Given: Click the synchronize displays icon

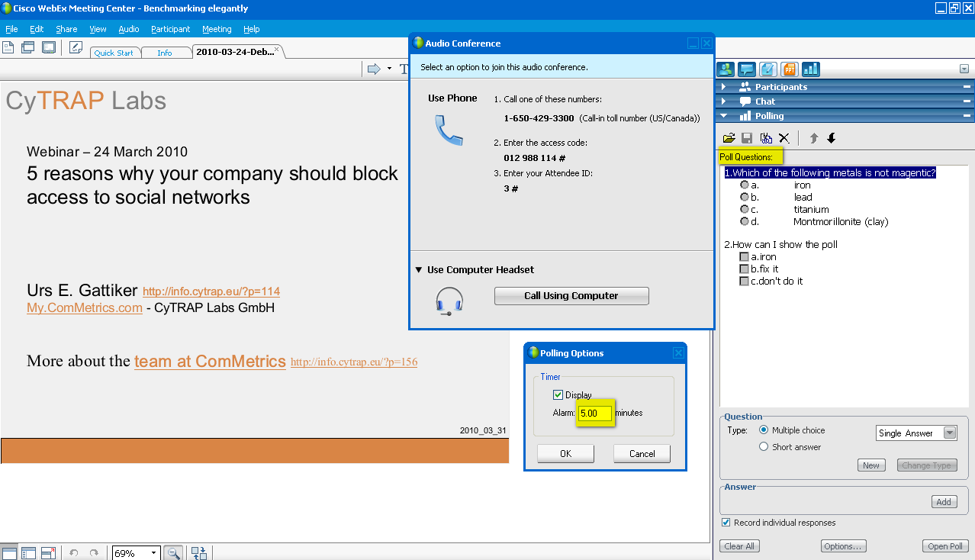Looking at the screenshot, I should point(199,552).
